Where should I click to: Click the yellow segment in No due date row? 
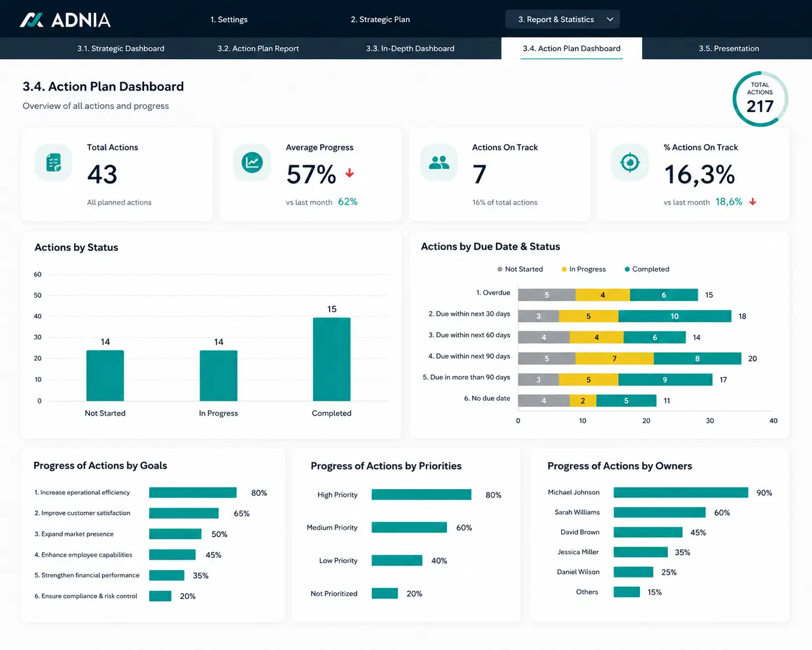point(583,401)
